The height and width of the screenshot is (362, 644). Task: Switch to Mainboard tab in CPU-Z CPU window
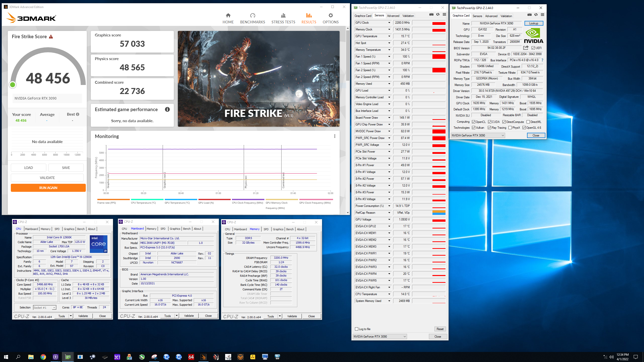click(x=31, y=229)
